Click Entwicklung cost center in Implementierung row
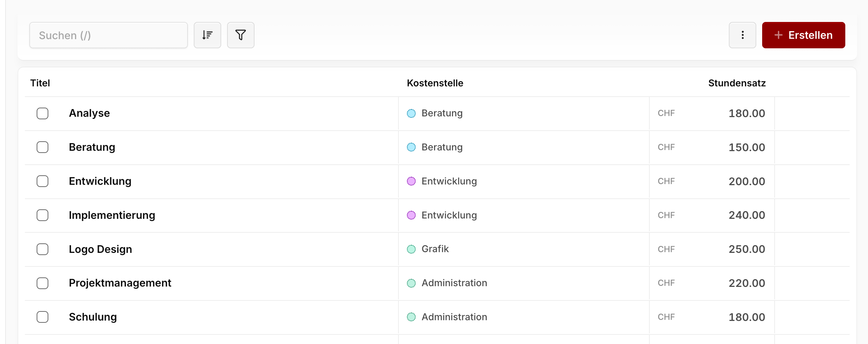This screenshot has height=344, width=868. pos(449,215)
